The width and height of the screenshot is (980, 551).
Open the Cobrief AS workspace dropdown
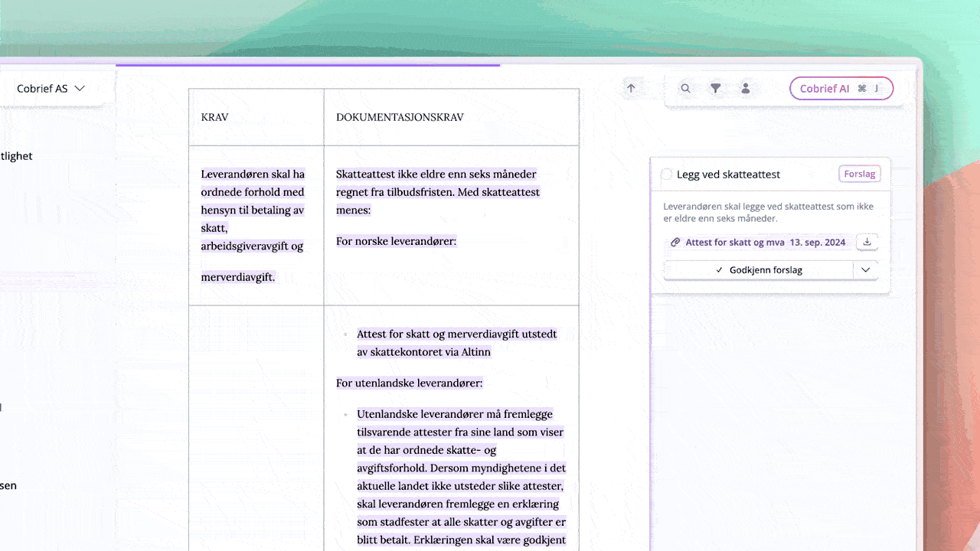(x=51, y=89)
